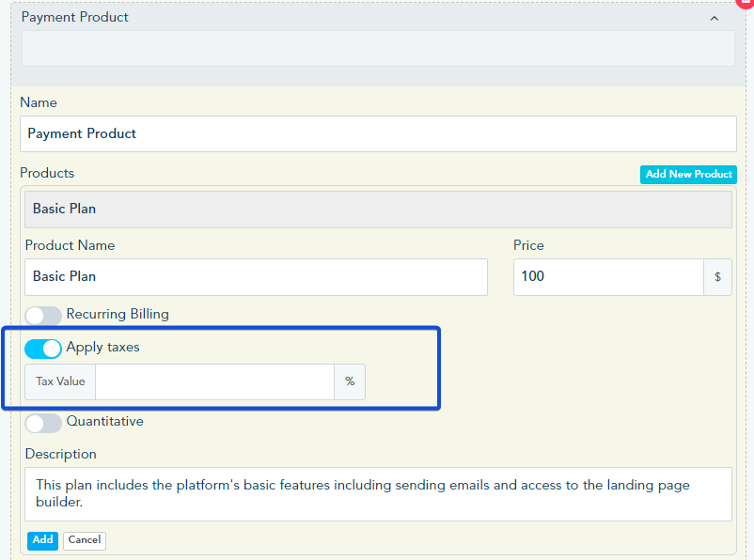Click the gray box under Payment Product title

click(x=378, y=49)
